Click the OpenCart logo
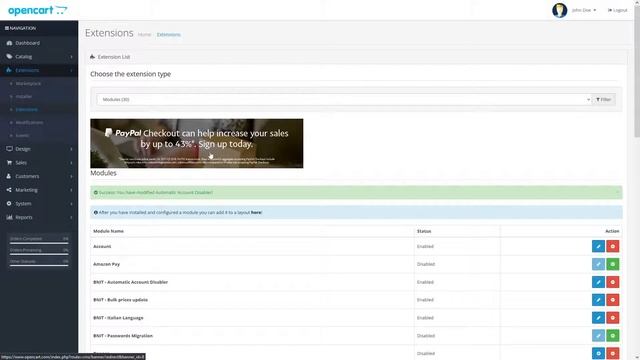 pos(38,10)
